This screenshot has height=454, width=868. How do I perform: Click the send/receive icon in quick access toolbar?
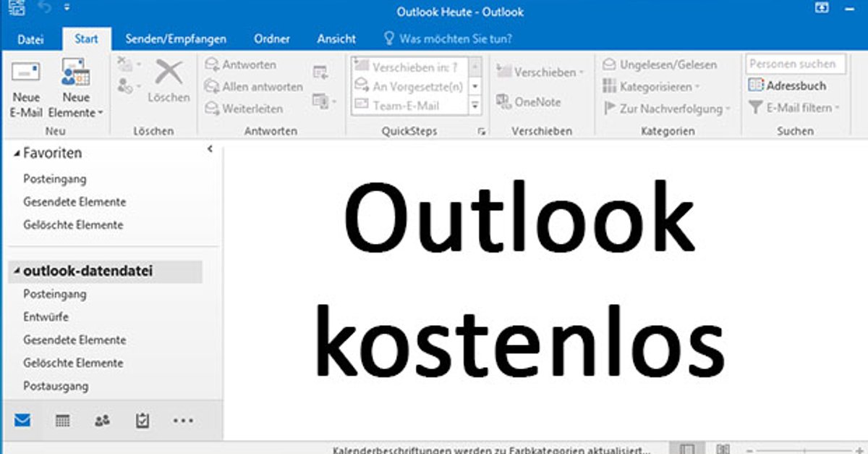pyautogui.click(x=16, y=9)
